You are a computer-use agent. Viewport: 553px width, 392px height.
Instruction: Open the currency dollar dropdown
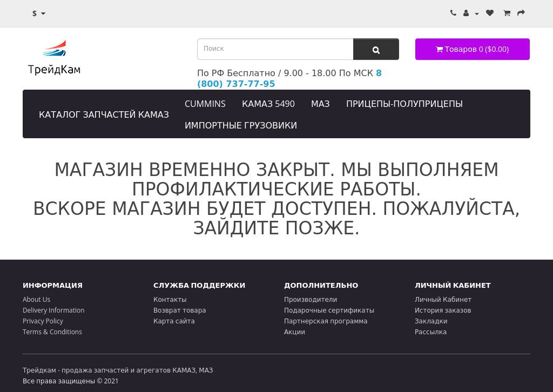(x=38, y=13)
